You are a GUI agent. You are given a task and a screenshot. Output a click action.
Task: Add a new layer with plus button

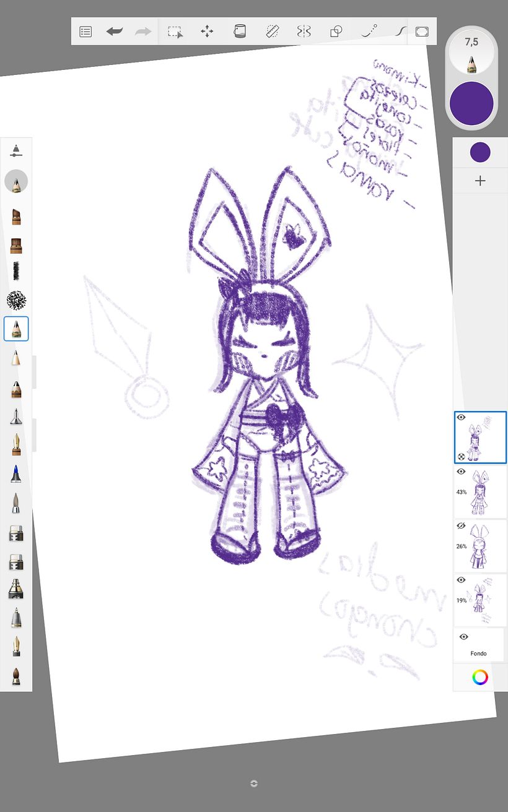coord(480,181)
